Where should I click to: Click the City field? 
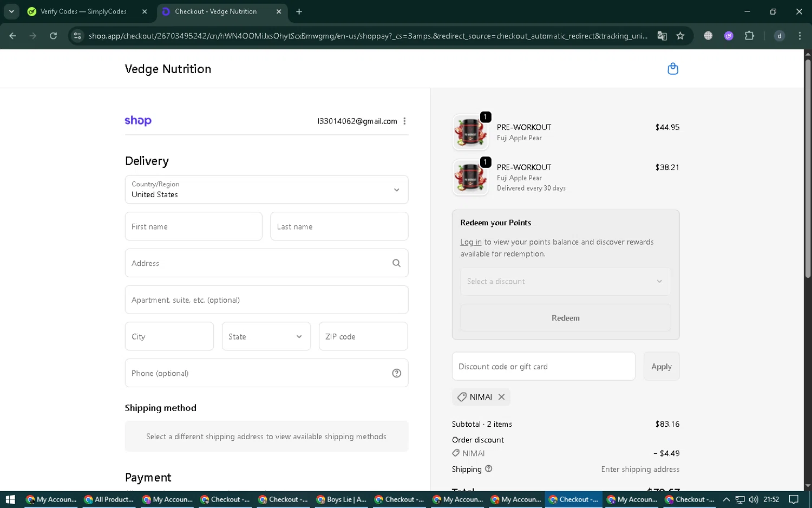click(169, 336)
